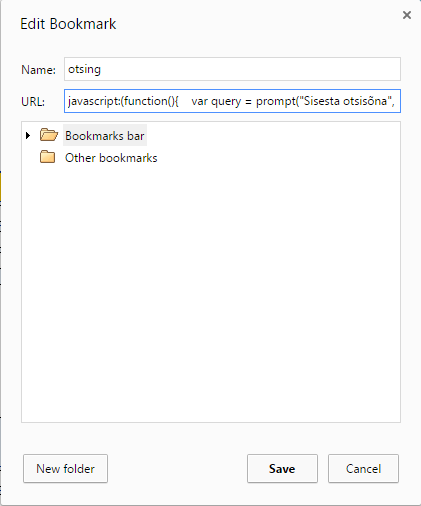Create a New folder
The width and height of the screenshot is (421, 506).
(65, 468)
